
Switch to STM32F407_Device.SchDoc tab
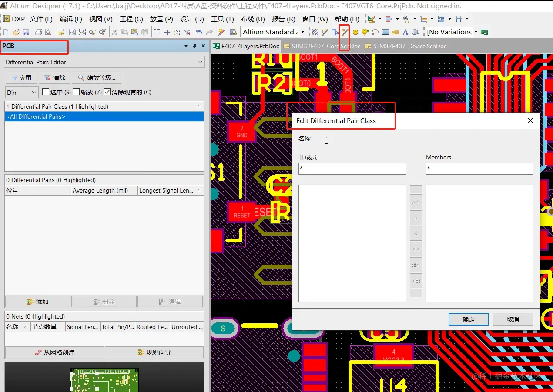click(406, 46)
